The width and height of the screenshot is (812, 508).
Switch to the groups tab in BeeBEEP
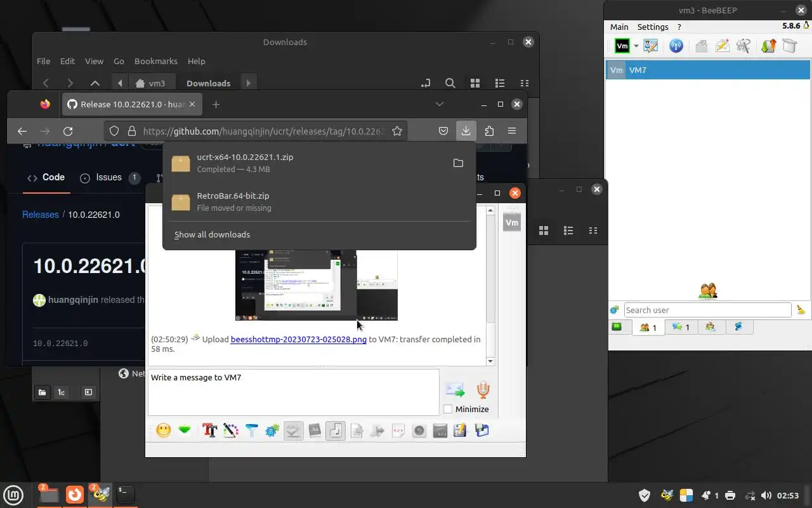tap(710, 327)
